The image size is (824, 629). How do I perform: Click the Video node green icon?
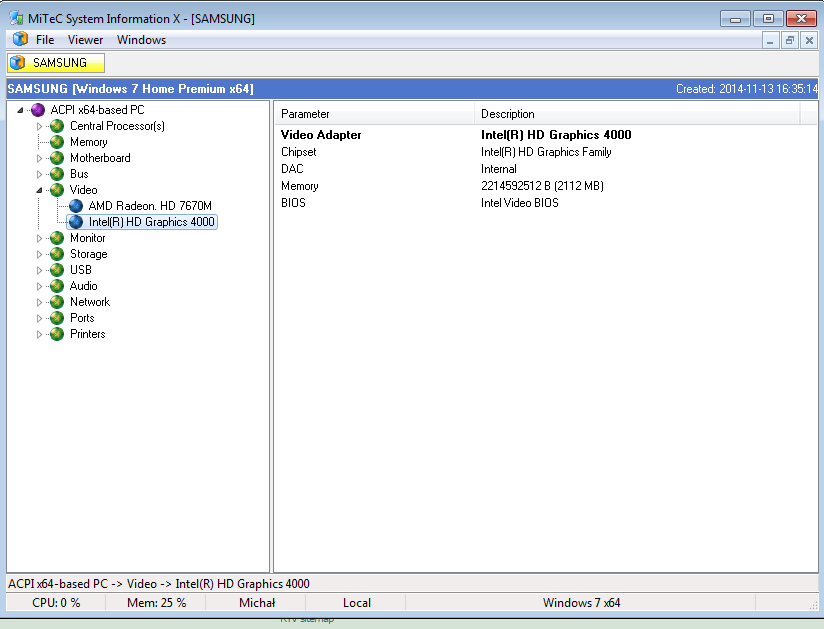pyautogui.click(x=57, y=190)
